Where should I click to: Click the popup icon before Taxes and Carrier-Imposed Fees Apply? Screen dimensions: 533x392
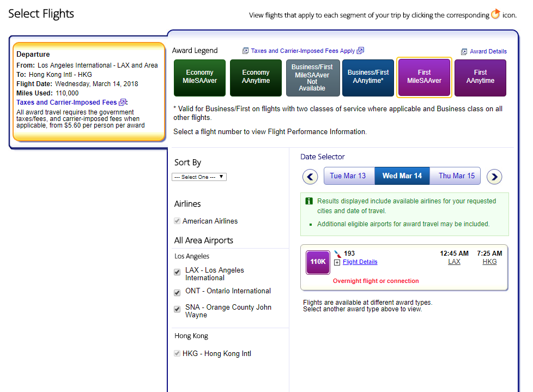[245, 51]
